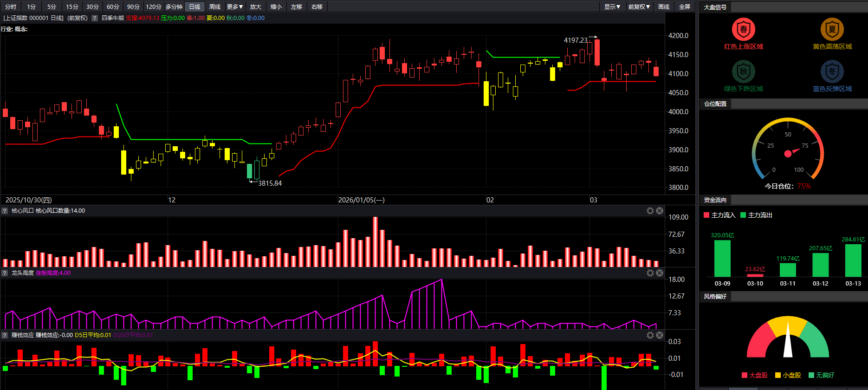Click the 绿色下跌区域 label
This screenshot has height=390, width=868.
744,89
